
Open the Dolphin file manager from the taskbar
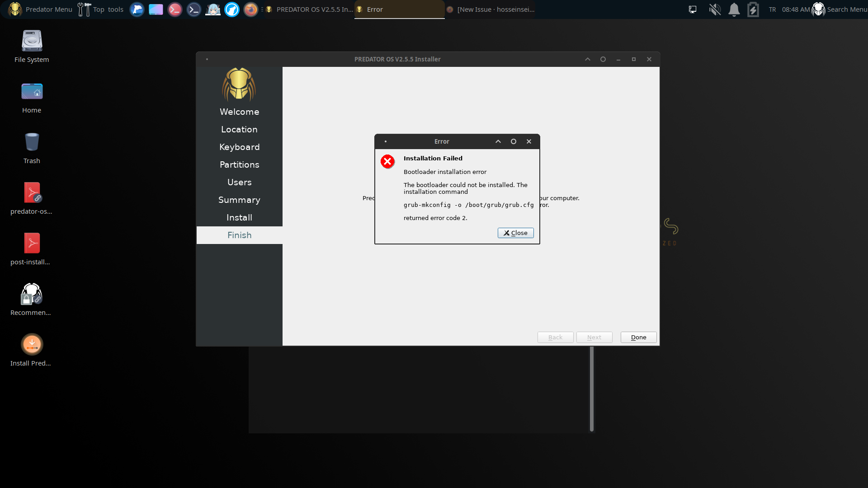point(137,9)
